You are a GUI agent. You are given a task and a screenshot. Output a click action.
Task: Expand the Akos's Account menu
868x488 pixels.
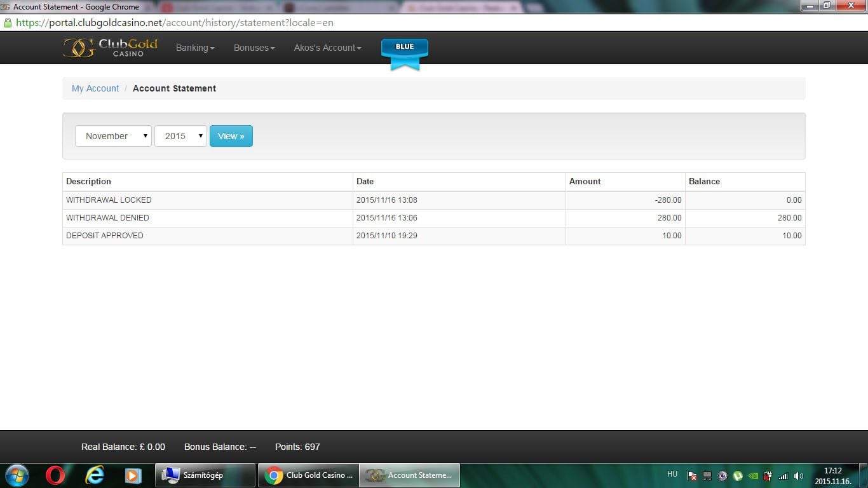coord(327,48)
